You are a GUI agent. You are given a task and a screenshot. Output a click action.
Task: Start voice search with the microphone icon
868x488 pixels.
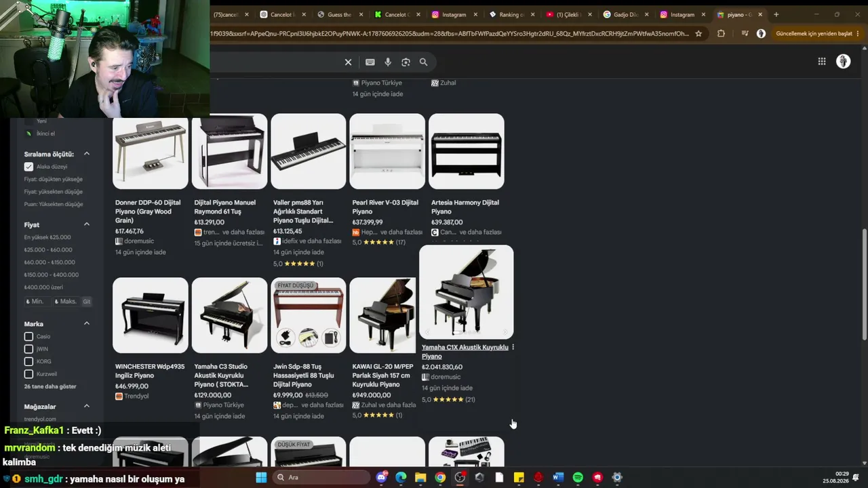point(388,62)
